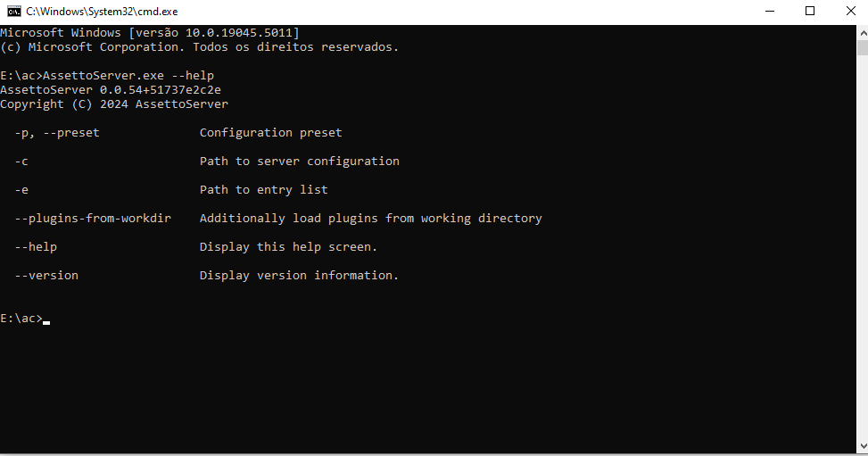Click the typed AssettoServer.exe --help command

[x=128, y=75]
